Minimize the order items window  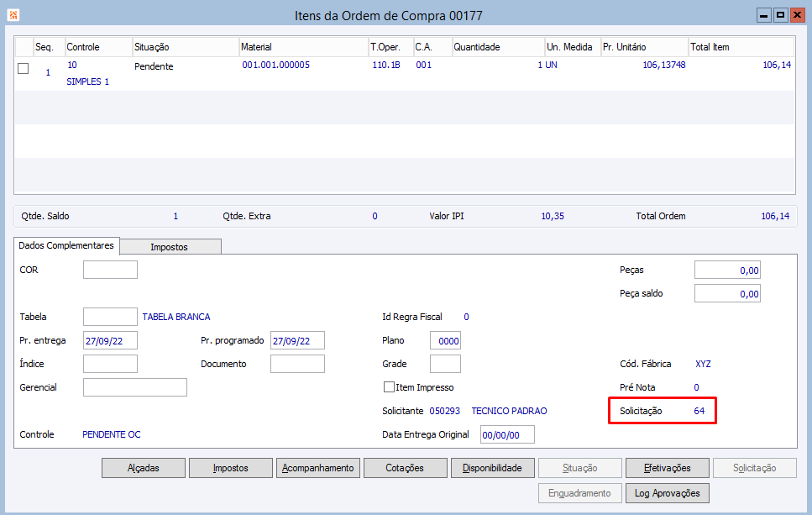[764, 15]
